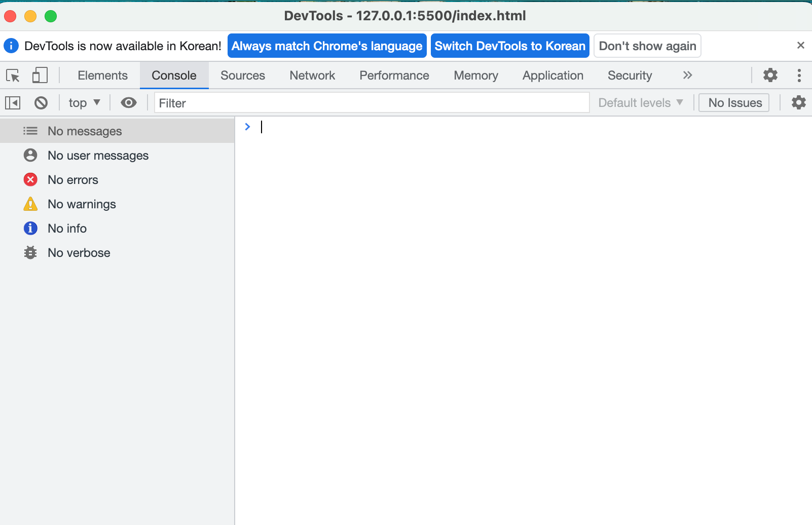Viewport: 812px width, 525px height.
Task: Open the Application tab
Action: [x=553, y=76]
